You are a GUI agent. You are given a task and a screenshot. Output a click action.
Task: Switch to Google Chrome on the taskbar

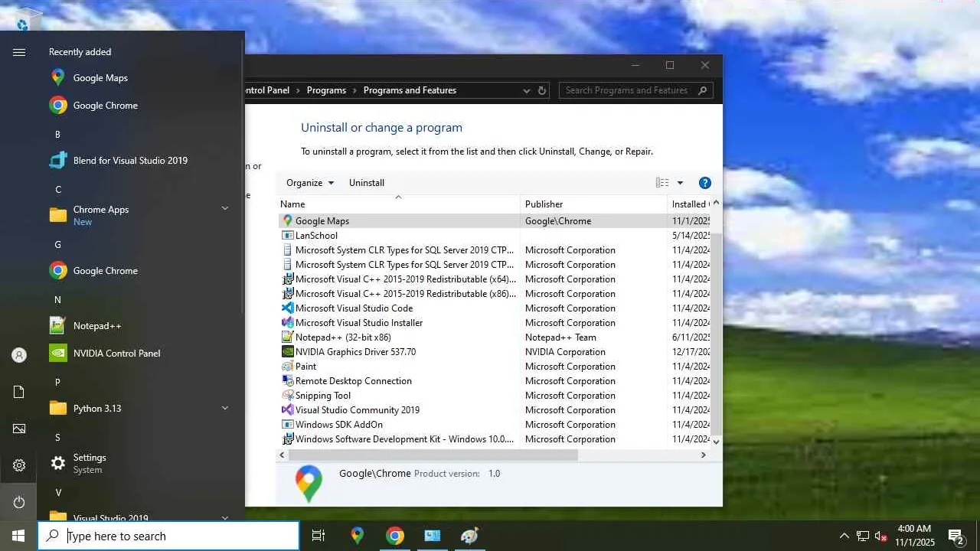(395, 536)
